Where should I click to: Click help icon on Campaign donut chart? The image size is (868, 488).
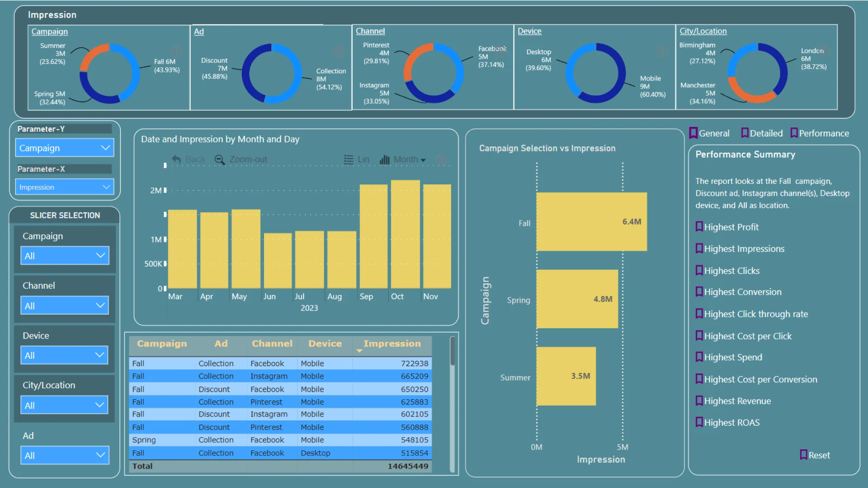point(177,52)
